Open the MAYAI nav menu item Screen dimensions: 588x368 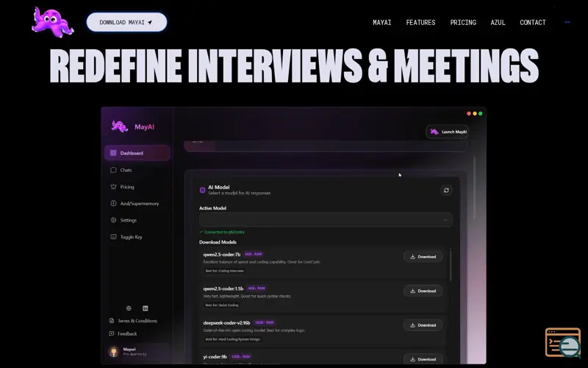point(381,23)
